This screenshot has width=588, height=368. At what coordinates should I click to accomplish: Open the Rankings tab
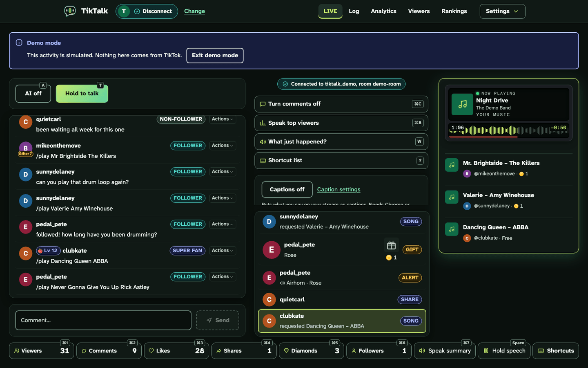[x=454, y=11]
